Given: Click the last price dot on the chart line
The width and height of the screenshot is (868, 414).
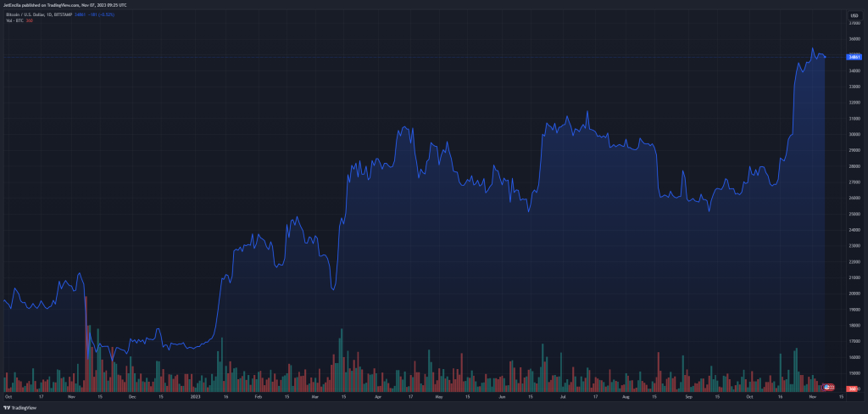Looking at the screenshot, I should pyautogui.click(x=826, y=57).
